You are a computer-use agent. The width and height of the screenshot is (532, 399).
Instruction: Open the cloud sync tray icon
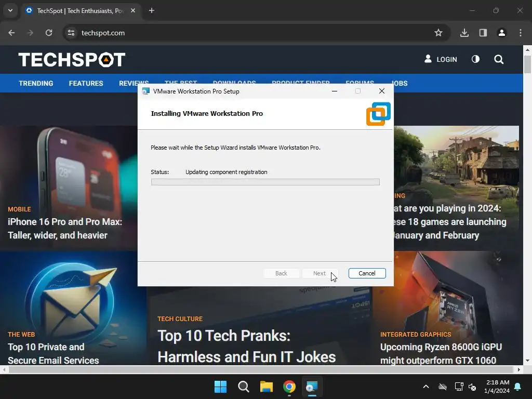[x=443, y=387]
